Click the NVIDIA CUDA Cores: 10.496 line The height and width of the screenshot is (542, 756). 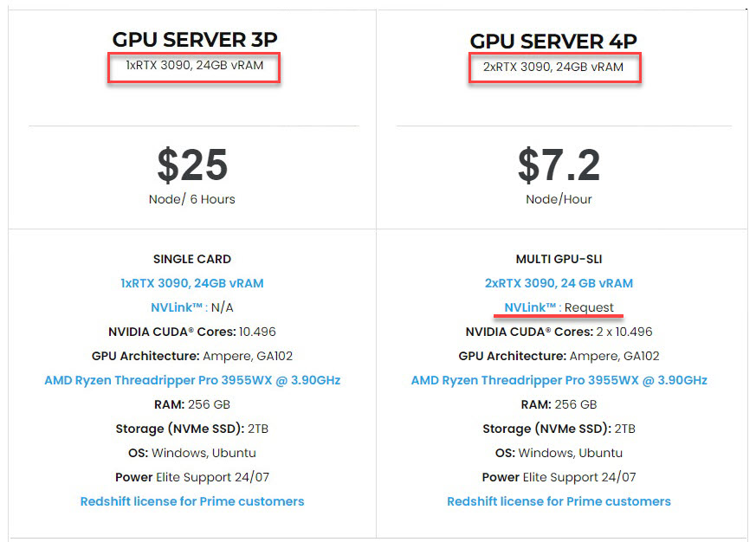click(x=192, y=332)
